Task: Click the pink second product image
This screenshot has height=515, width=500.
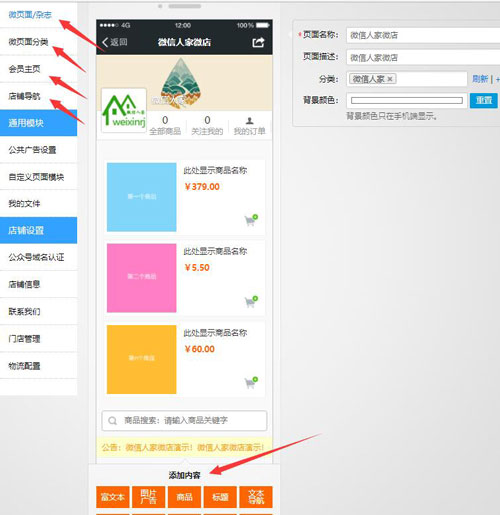Action: 142,278
